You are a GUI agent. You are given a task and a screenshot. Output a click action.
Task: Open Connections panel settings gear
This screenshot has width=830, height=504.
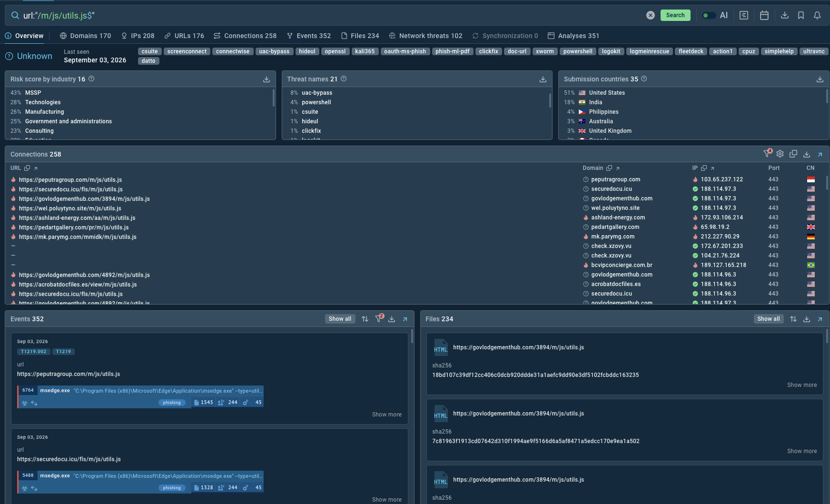click(x=780, y=154)
